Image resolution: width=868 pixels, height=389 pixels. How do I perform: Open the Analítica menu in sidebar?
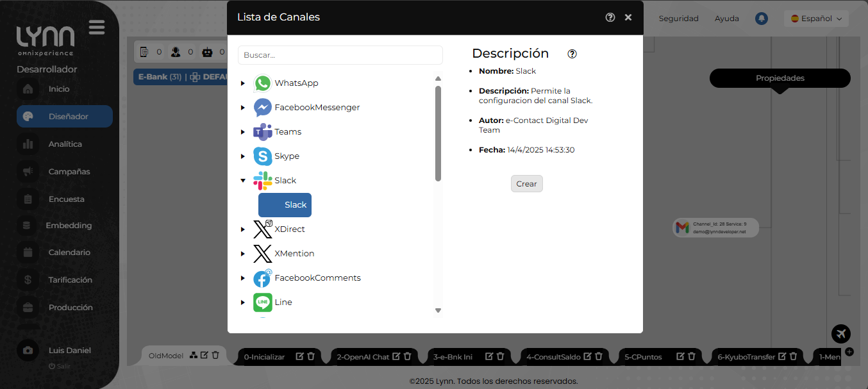[65, 144]
